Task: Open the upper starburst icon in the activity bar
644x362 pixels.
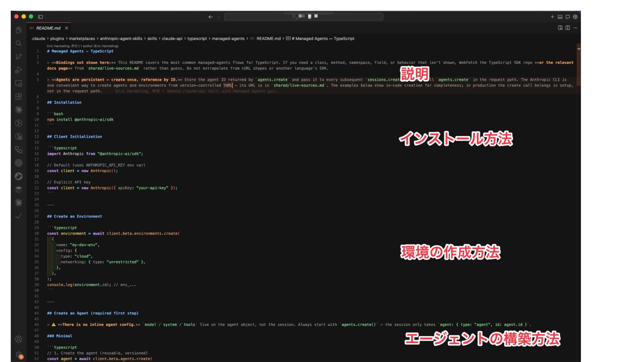Action: click(19, 109)
